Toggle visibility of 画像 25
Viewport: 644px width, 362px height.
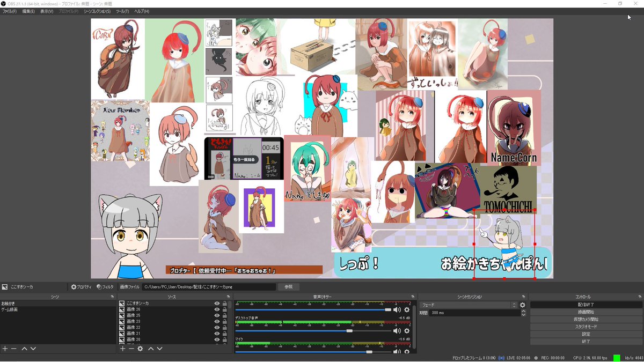click(x=217, y=315)
